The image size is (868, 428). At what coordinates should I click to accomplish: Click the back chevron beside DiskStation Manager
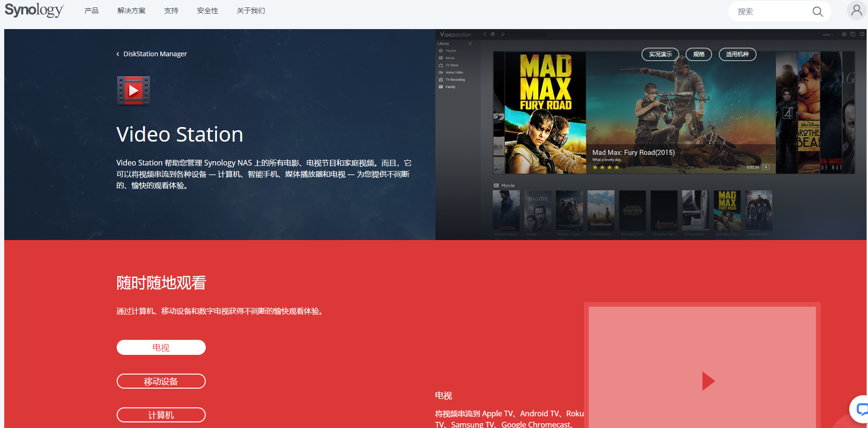[118, 54]
